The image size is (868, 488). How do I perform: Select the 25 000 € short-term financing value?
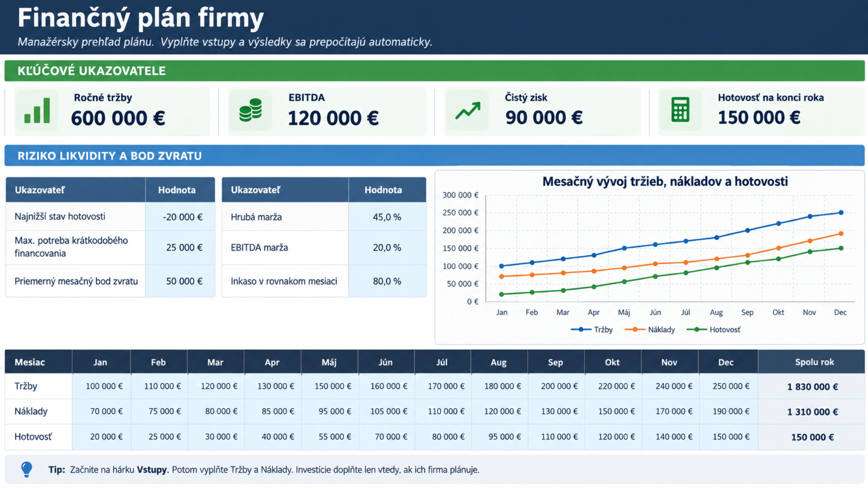tap(184, 247)
